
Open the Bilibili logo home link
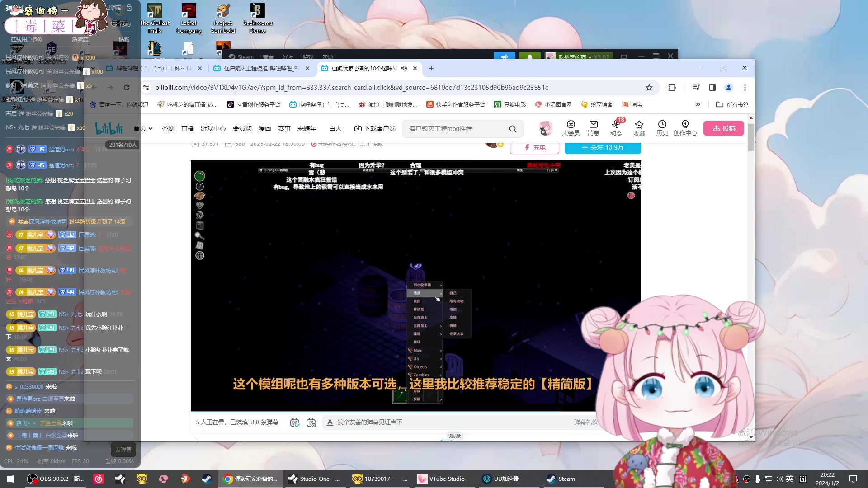pos(109,129)
